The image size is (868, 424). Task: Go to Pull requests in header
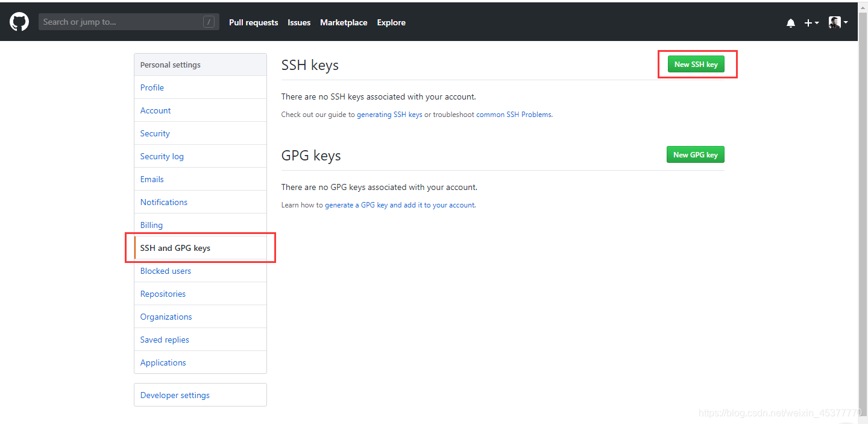[253, 22]
